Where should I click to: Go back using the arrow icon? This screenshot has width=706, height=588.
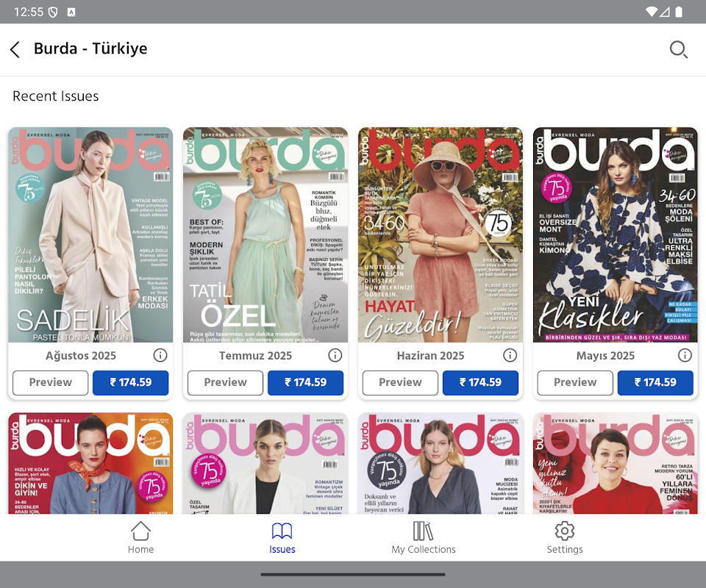15,49
